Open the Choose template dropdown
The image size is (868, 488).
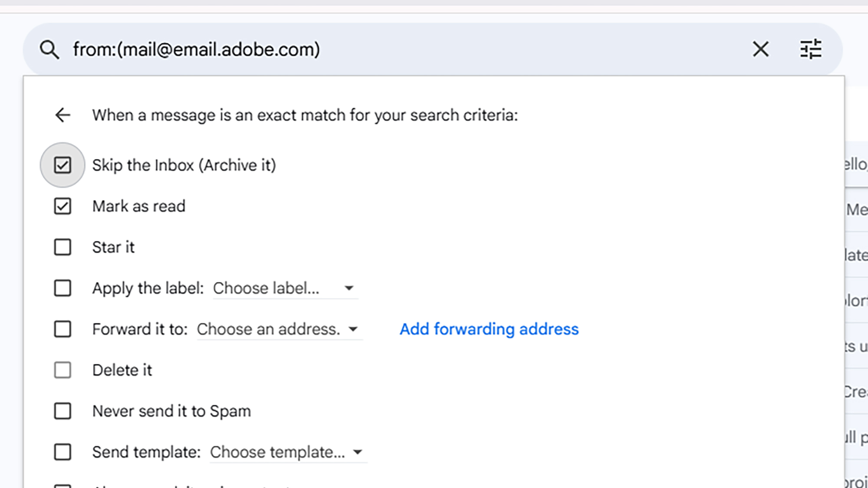pyautogui.click(x=286, y=452)
